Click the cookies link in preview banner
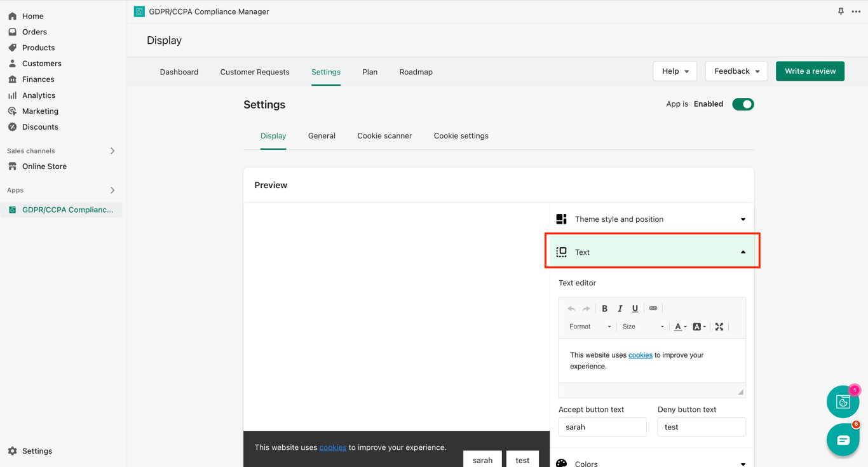Viewport: 868px width, 467px height. (333, 447)
